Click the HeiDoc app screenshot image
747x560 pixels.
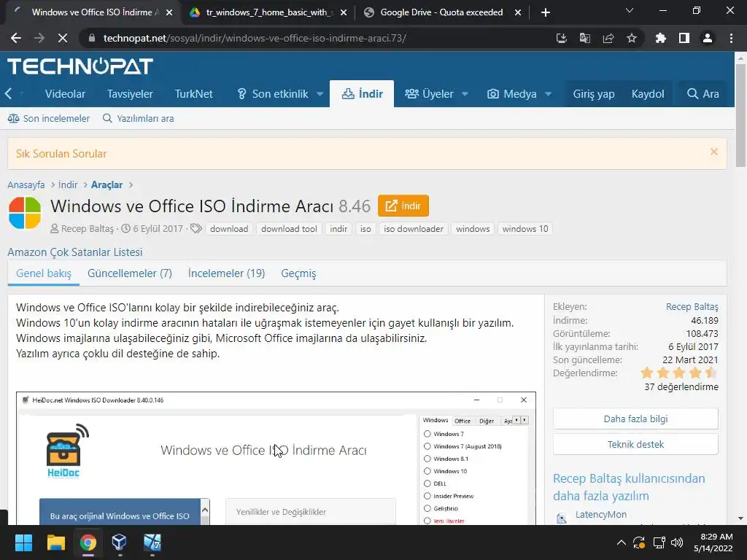(276, 459)
